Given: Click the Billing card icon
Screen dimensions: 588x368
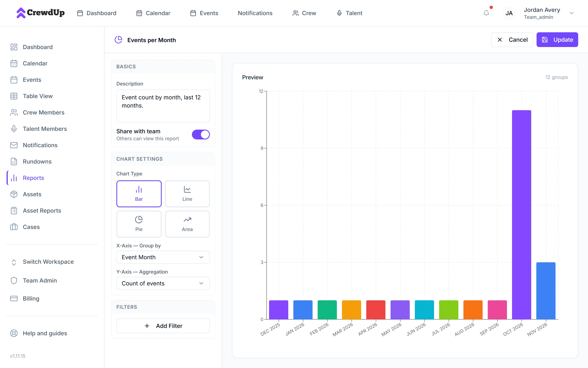Looking at the screenshot, I should click(14, 298).
